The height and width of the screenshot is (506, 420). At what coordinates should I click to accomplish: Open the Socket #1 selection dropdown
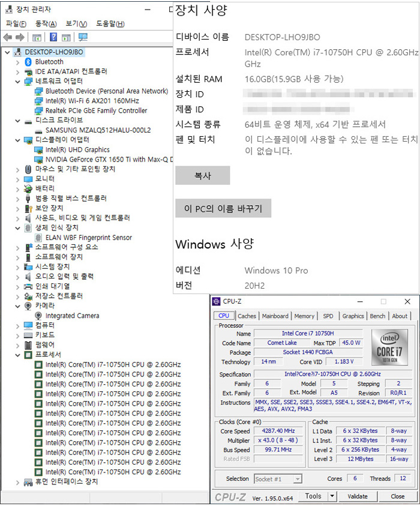pyautogui.click(x=298, y=479)
